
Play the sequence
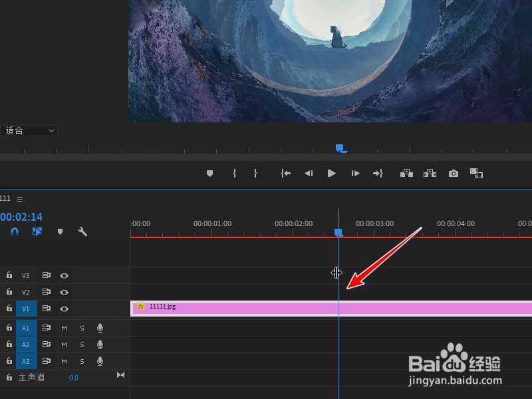[x=331, y=174]
